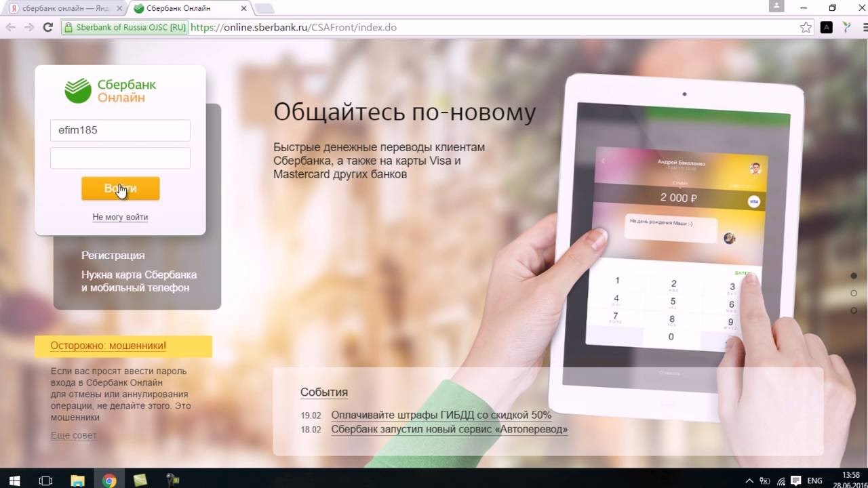The width and height of the screenshot is (868, 488).
Task: Click the 19.02 event date
Action: (311, 415)
